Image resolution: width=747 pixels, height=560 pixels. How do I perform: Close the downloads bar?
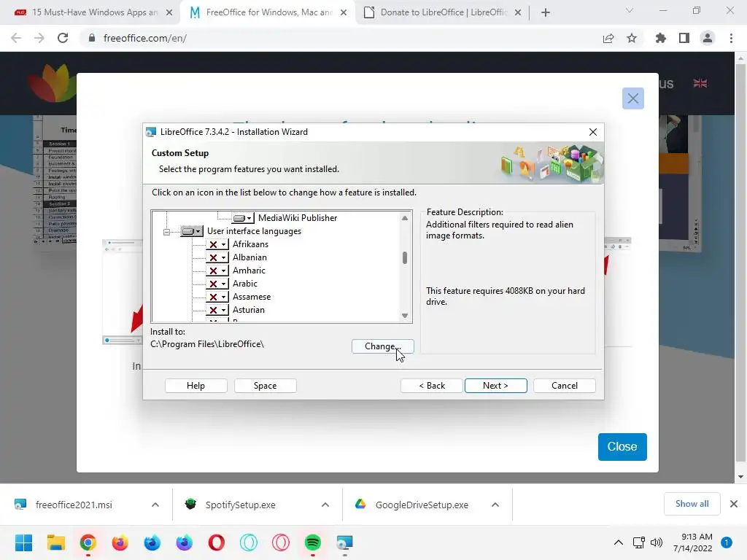[734, 504]
